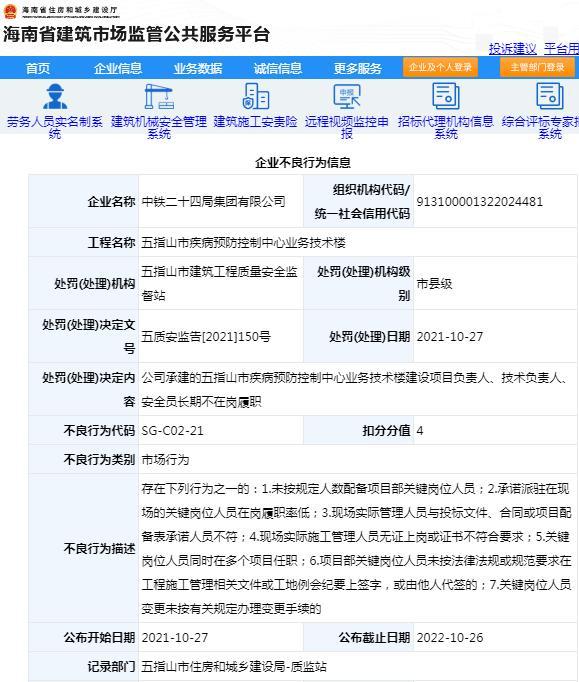Open the 建筑机械安全管理系统 crane icon

(159, 96)
